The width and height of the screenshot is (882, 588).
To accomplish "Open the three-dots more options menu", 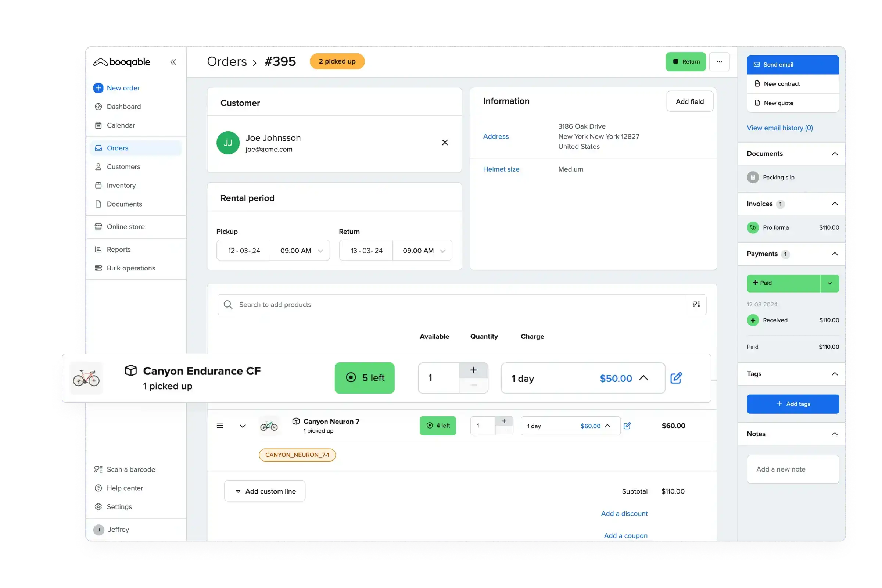I will click(719, 62).
